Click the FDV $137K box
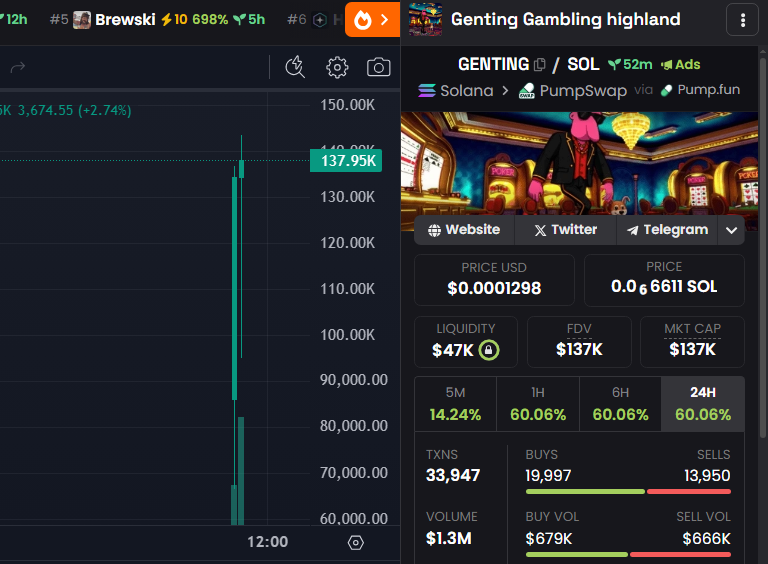 579,342
